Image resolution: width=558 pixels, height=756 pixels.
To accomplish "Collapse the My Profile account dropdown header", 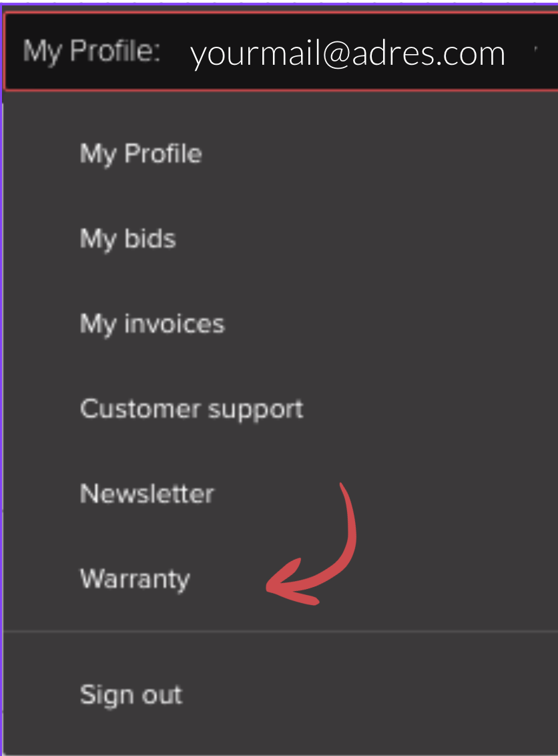I will point(281,51).
